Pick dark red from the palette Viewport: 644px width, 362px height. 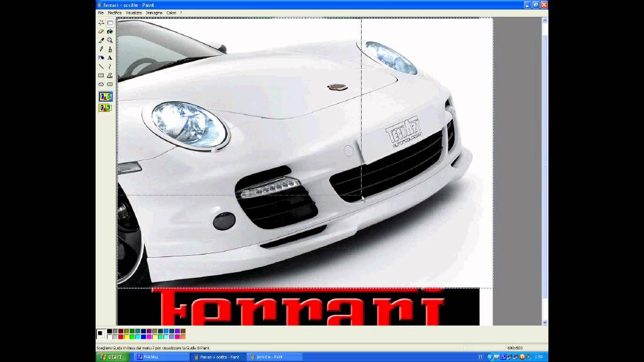click(121, 331)
